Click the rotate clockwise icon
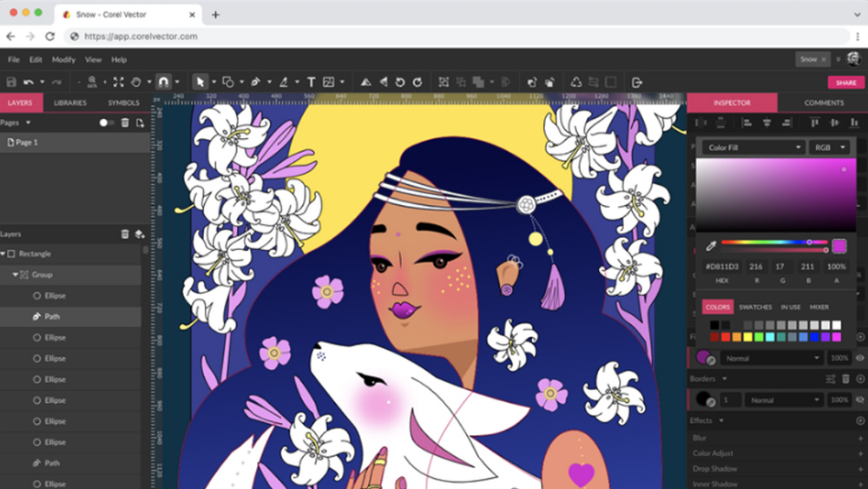This screenshot has height=489, width=868. (x=418, y=82)
